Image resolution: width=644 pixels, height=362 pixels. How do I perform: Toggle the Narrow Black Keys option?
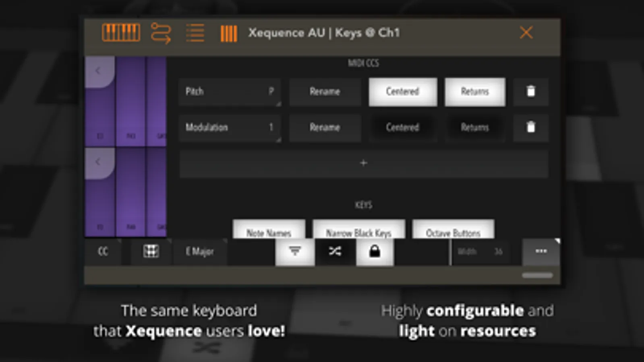point(358,230)
